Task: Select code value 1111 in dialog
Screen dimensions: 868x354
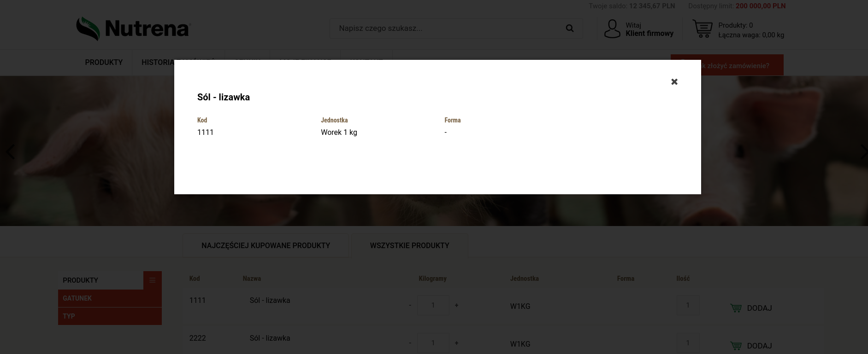Action: 205,133
